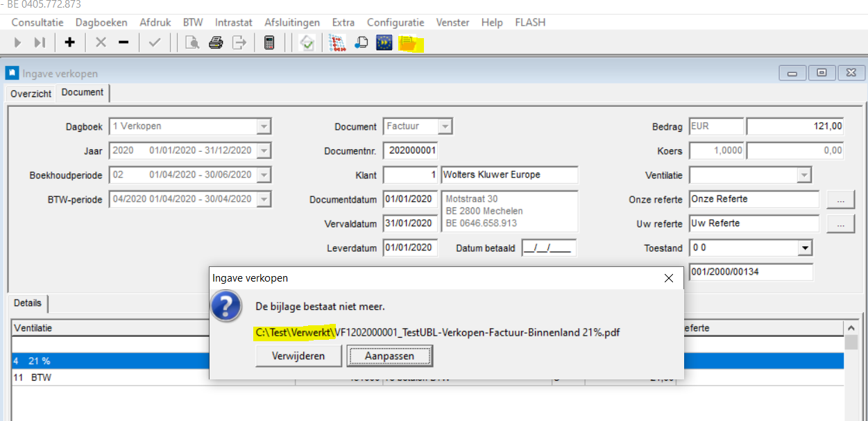Open the Afsluitingen menu
This screenshot has width=868, height=421.
click(292, 22)
